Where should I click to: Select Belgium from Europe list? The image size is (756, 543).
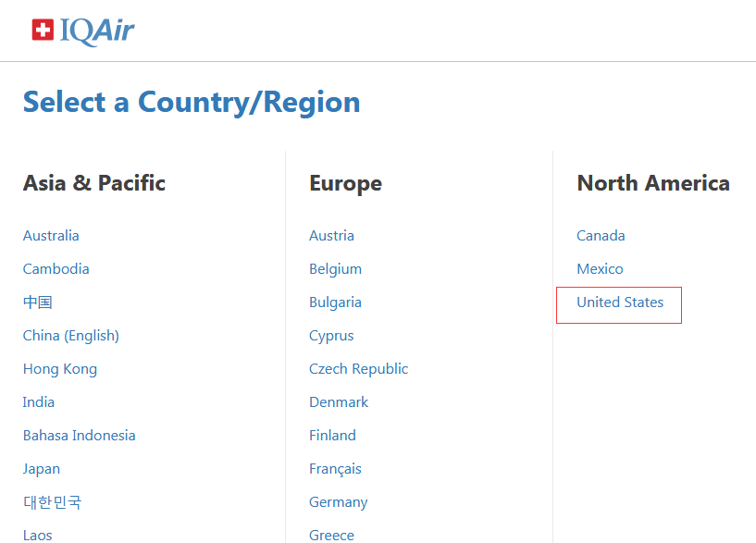[335, 269]
